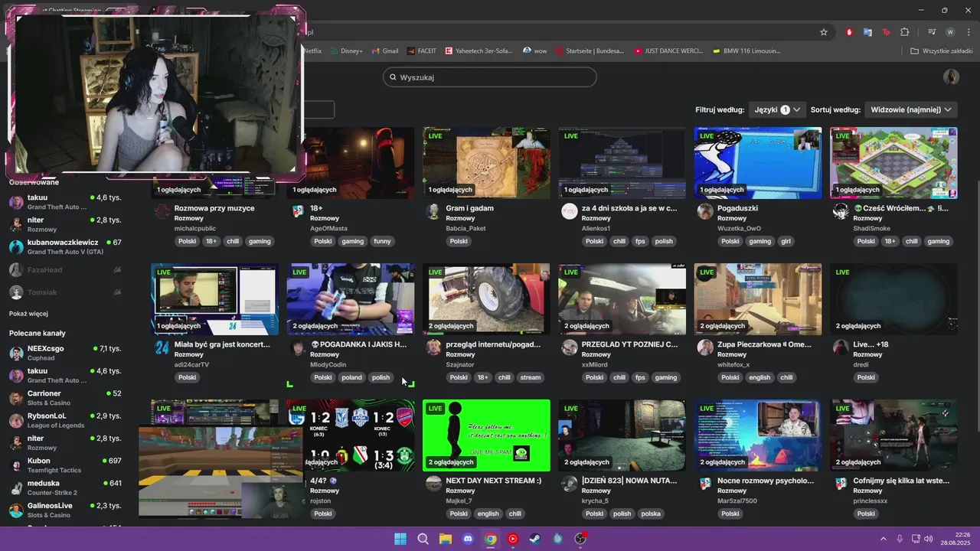Open RybsonLoL recommended channel
980x551 pixels.
tap(65, 420)
